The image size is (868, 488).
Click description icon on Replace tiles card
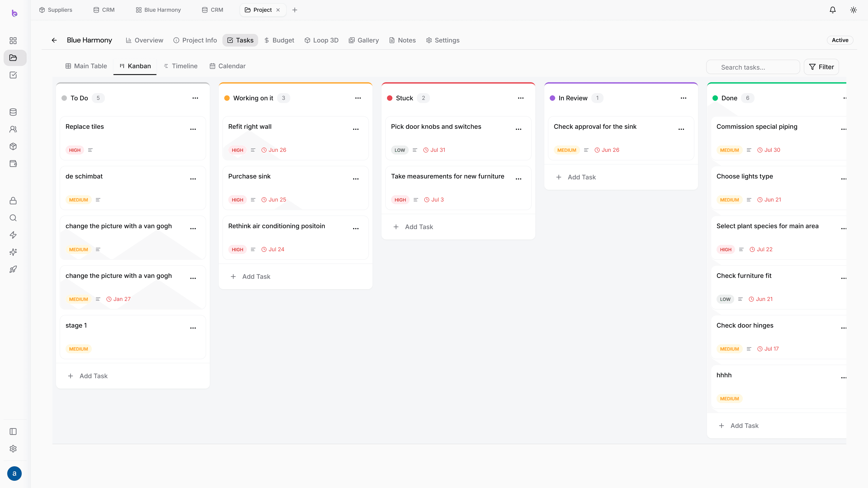[x=90, y=150]
